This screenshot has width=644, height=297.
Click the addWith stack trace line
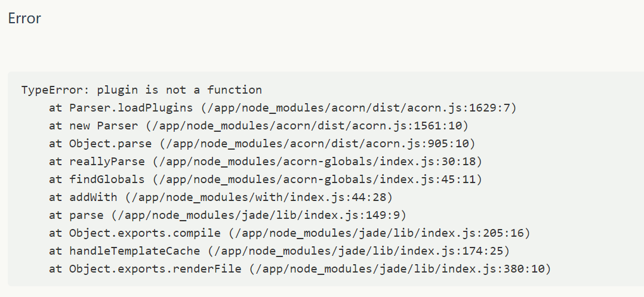pos(221,197)
